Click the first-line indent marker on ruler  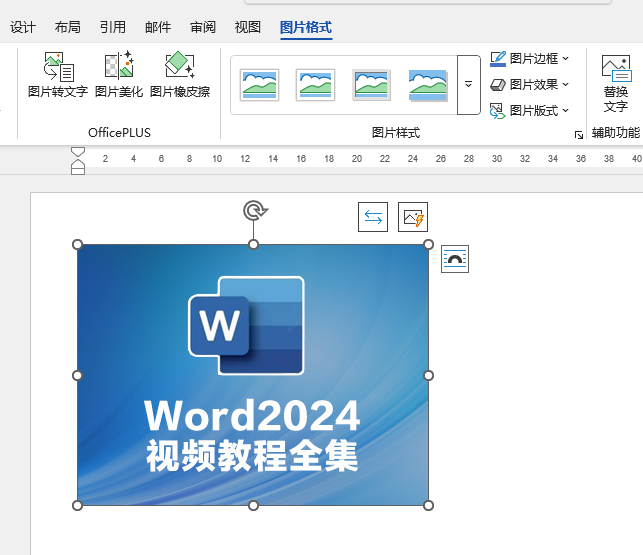[x=78, y=152]
